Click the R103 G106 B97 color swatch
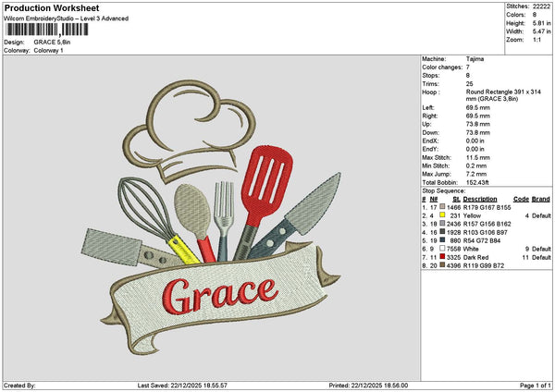The height and width of the screenshot is (392, 555). [442, 232]
